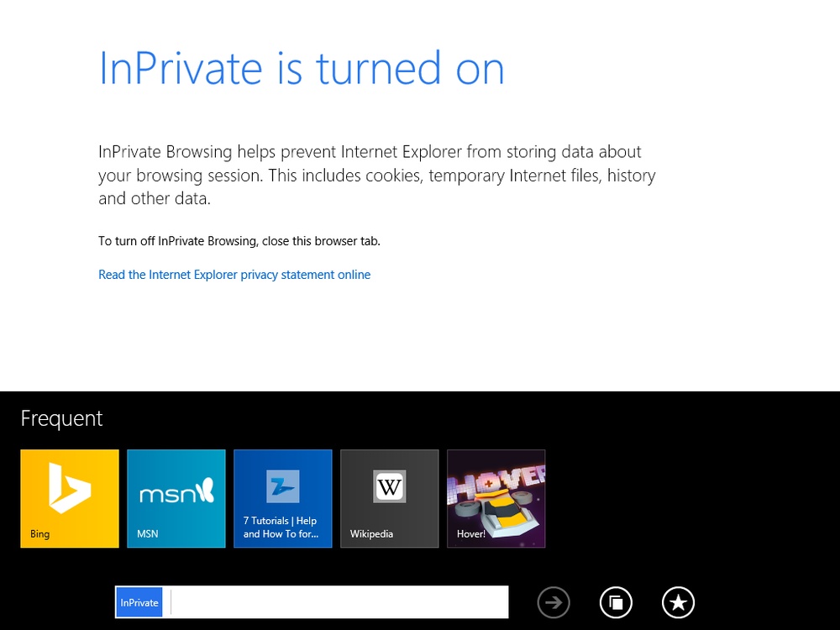Viewport: 840px width, 630px height.
Task: Open the Tabs view button
Action: [x=616, y=602]
